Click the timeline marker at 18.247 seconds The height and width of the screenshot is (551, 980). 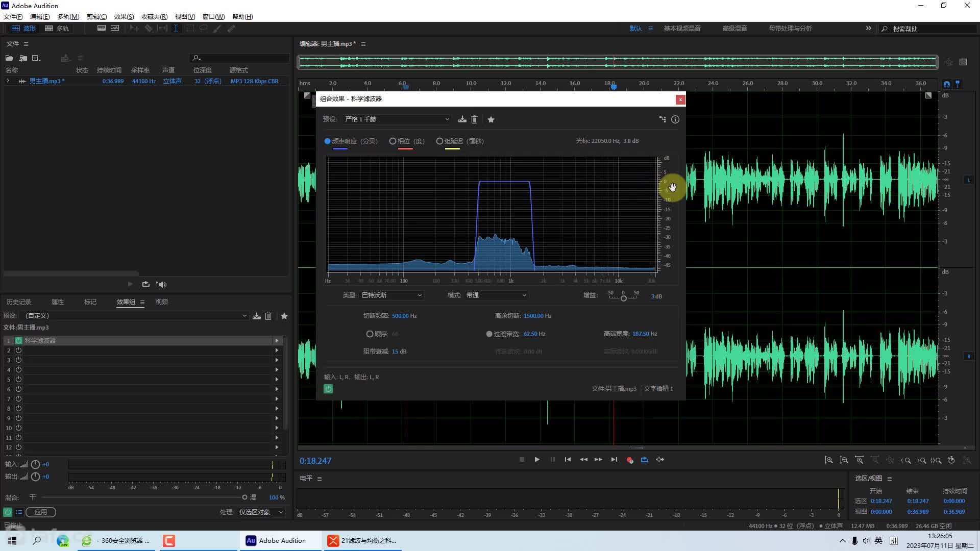(x=612, y=86)
